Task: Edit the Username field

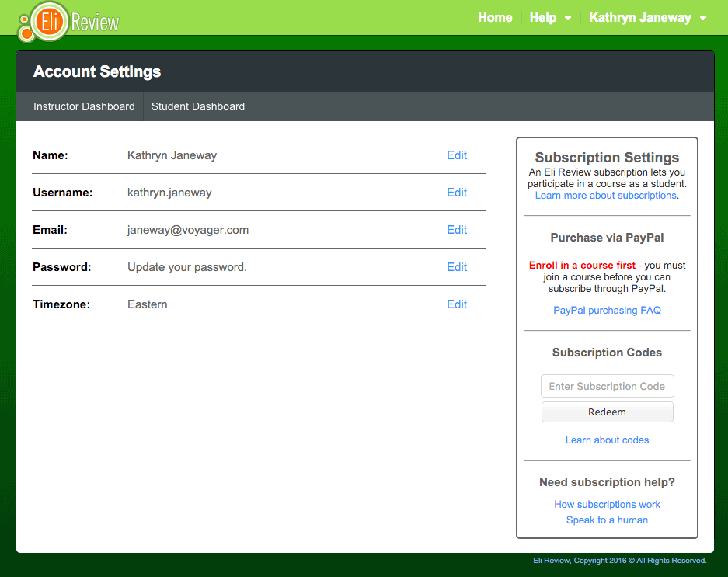Action: click(457, 193)
